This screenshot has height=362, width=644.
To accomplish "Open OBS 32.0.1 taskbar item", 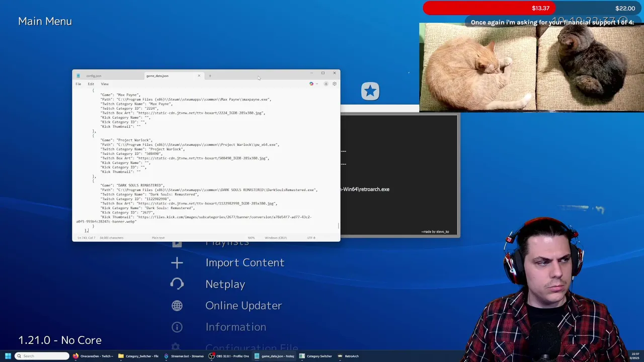I will coord(229,356).
